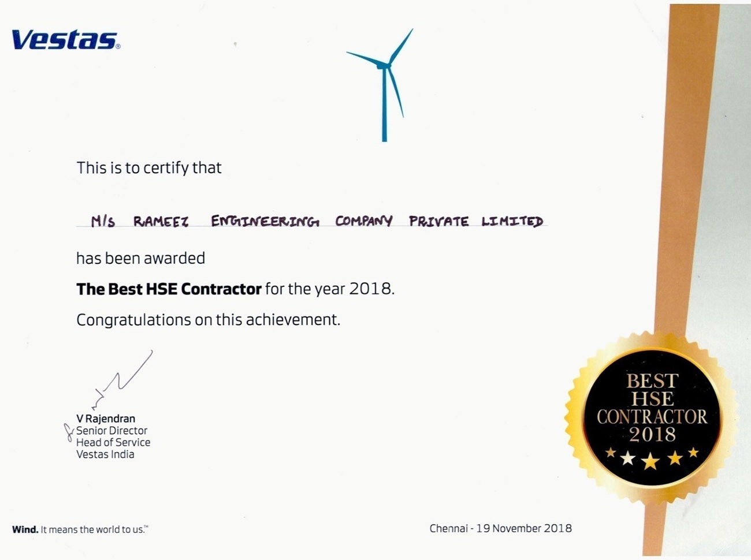Image resolution: width=751 pixels, height=560 pixels.
Task: Click the bold "The Best HSE Contractor" text
Action: 169,289
